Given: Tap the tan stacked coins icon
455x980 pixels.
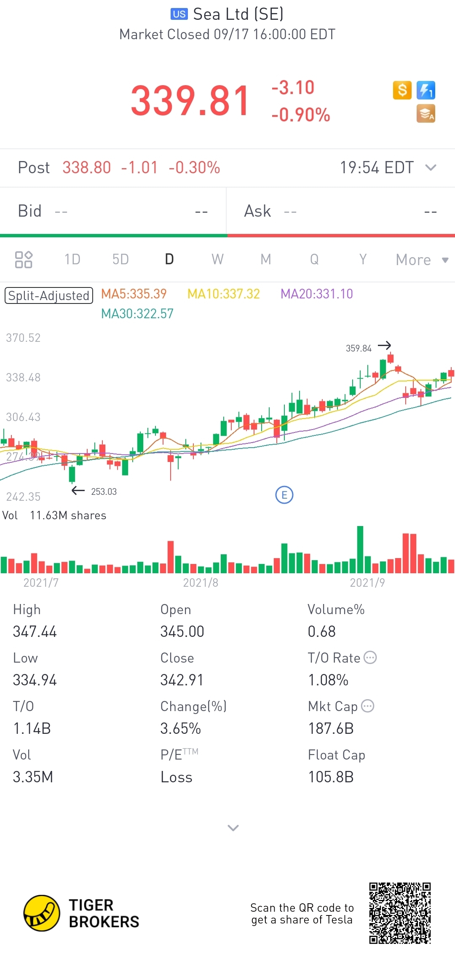Looking at the screenshot, I should (426, 113).
